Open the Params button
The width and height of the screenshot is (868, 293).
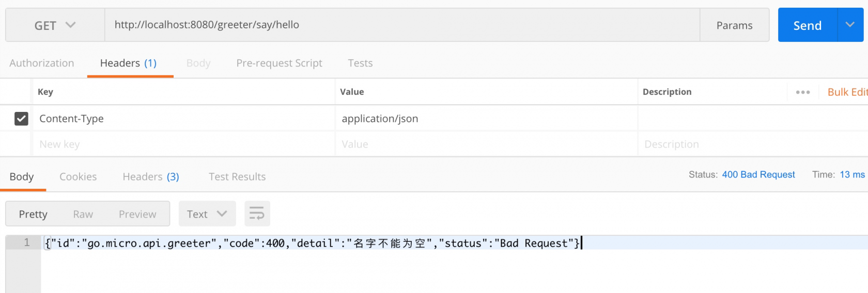734,25
